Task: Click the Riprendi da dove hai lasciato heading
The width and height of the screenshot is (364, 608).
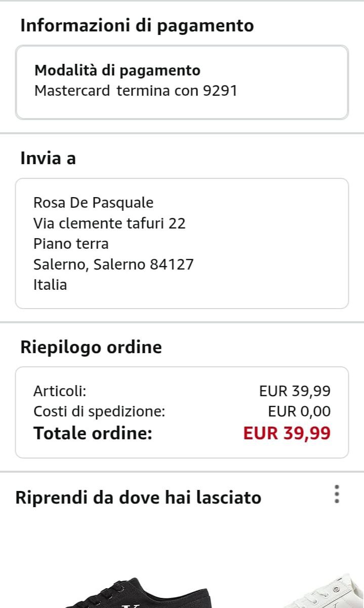Action: click(x=138, y=498)
